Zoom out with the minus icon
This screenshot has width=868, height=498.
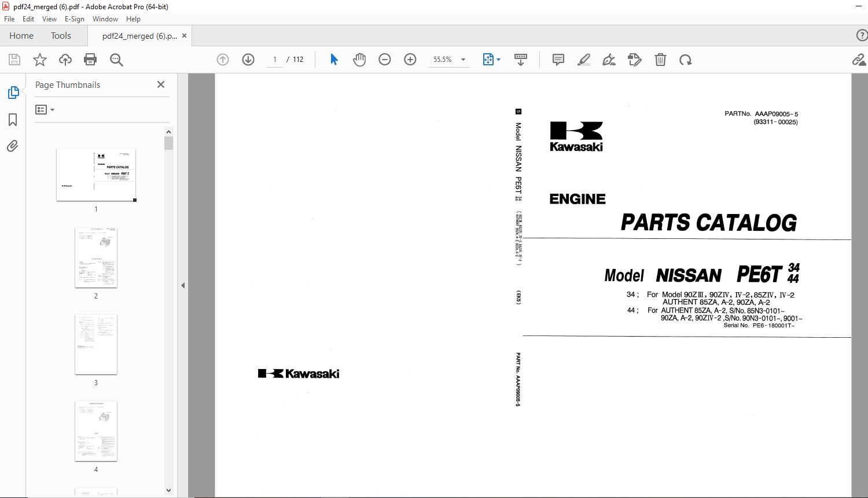[385, 60]
